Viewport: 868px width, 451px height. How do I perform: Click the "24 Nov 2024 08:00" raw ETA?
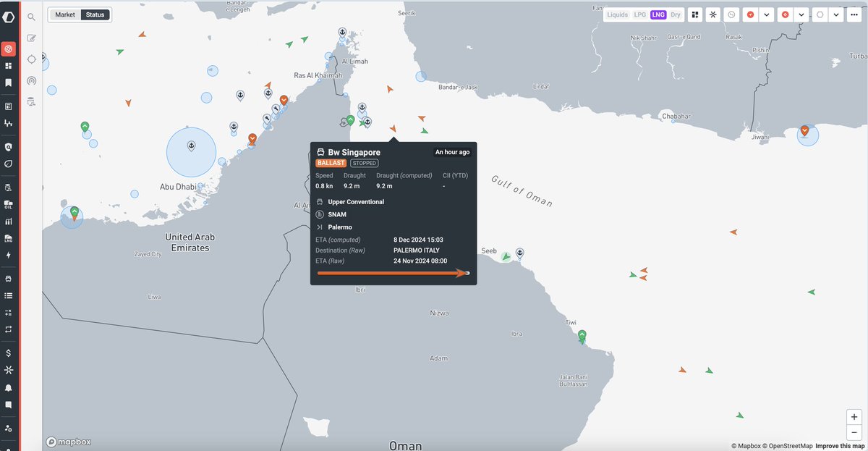[420, 261]
